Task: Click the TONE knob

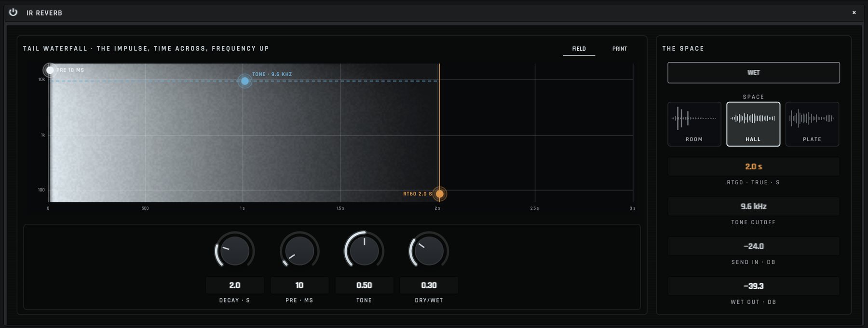Action: [364, 251]
